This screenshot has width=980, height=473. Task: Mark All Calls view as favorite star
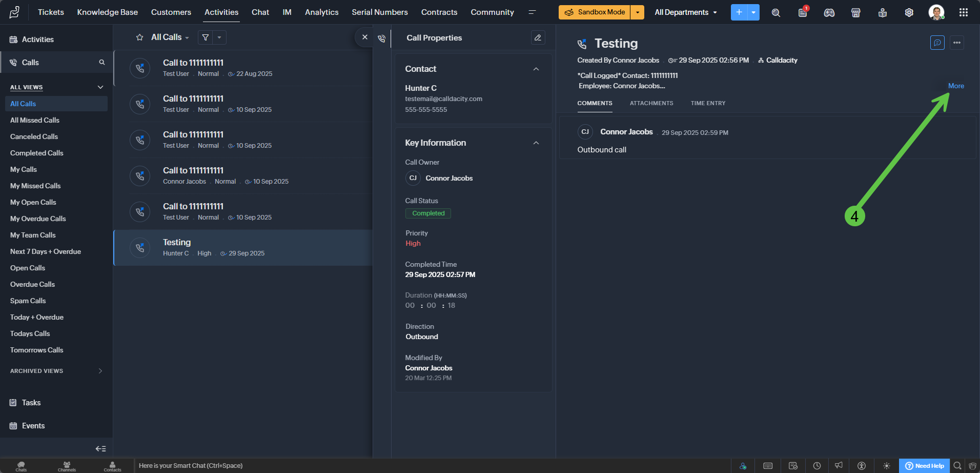pyautogui.click(x=139, y=37)
